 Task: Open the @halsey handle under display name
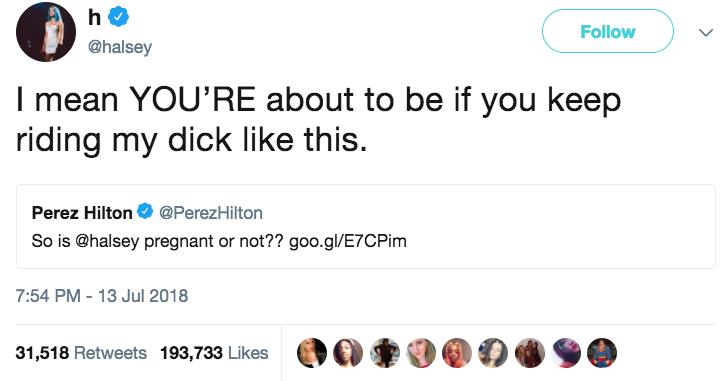[x=120, y=47]
